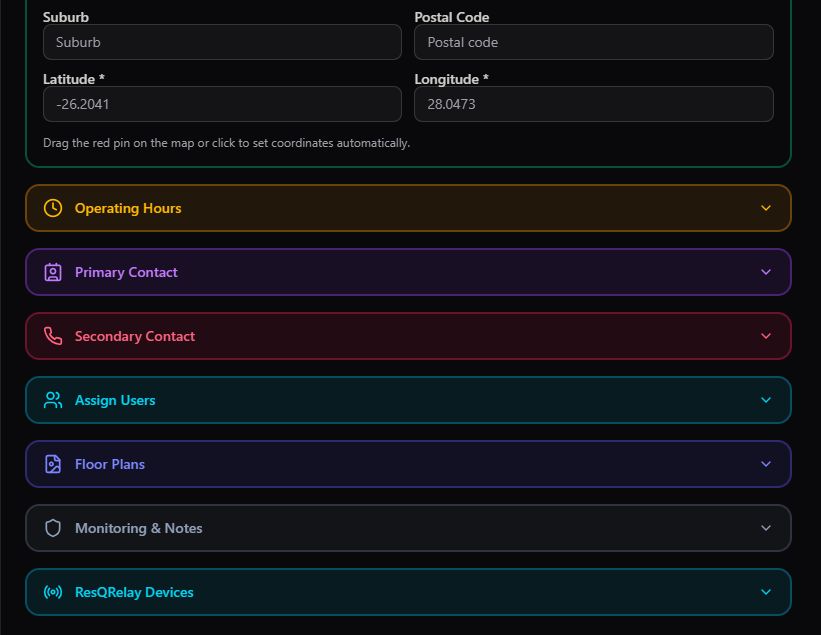Click the Secondary Contact phone icon

pyautogui.click(x=53, y=336)
